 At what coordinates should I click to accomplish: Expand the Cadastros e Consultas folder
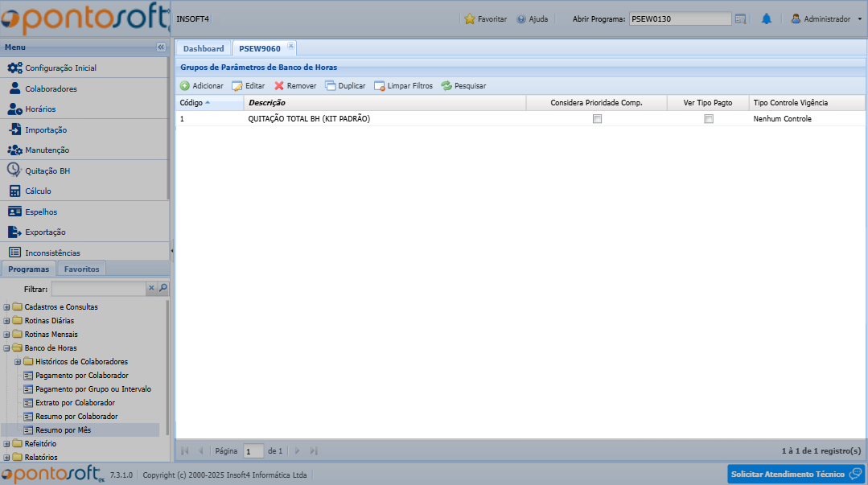[x=7, y=307]
